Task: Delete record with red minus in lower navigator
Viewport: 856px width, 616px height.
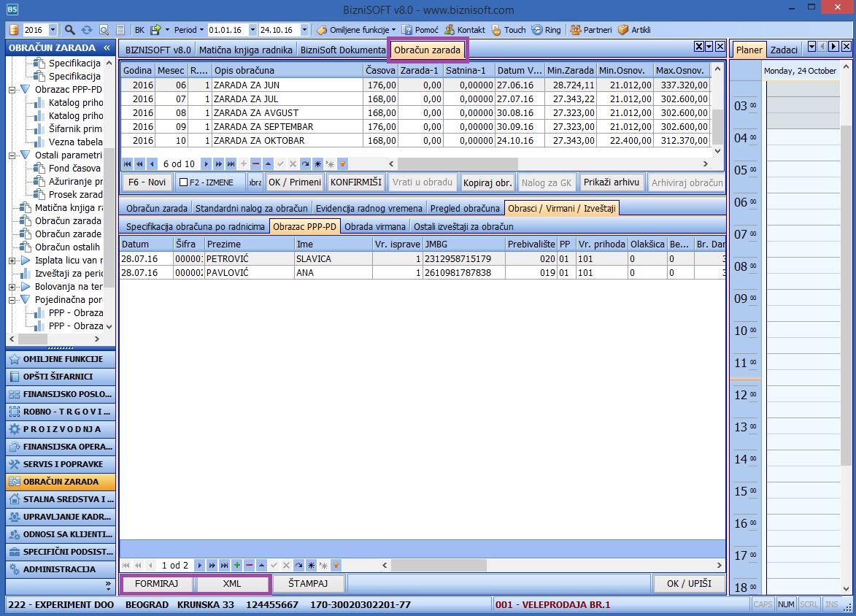Action: (x=249, y=565)
